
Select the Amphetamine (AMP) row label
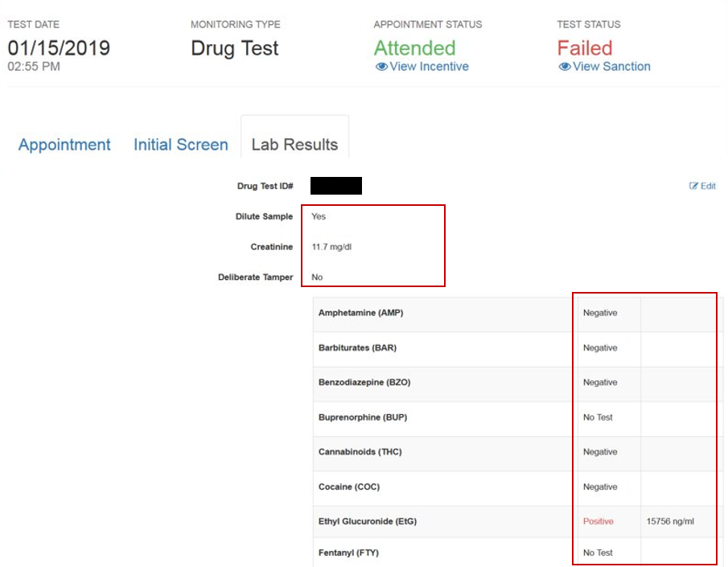(360, 313)
